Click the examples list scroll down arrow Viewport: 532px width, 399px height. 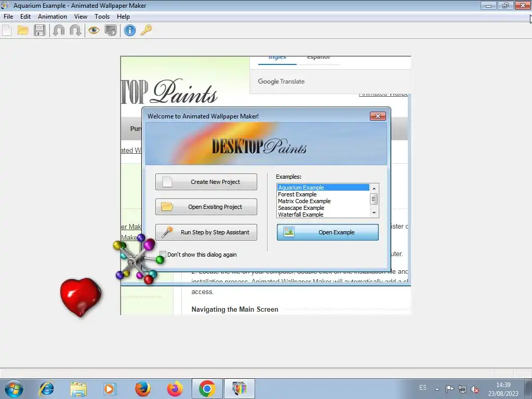point(374,212)
